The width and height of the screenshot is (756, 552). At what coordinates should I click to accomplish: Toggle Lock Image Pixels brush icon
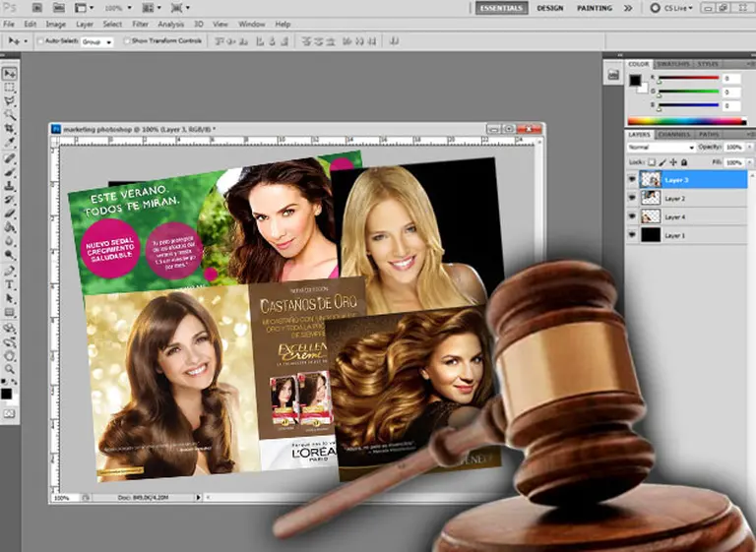[x=662, y=162]
